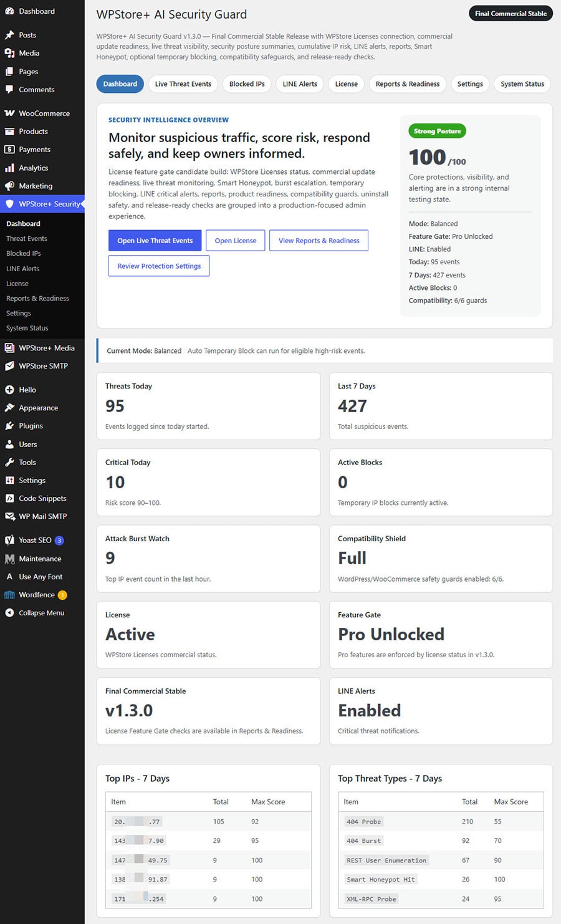Click View Reports & Readiness button
The height and width of the screenshot is (924, 561).
pos(319,241)
